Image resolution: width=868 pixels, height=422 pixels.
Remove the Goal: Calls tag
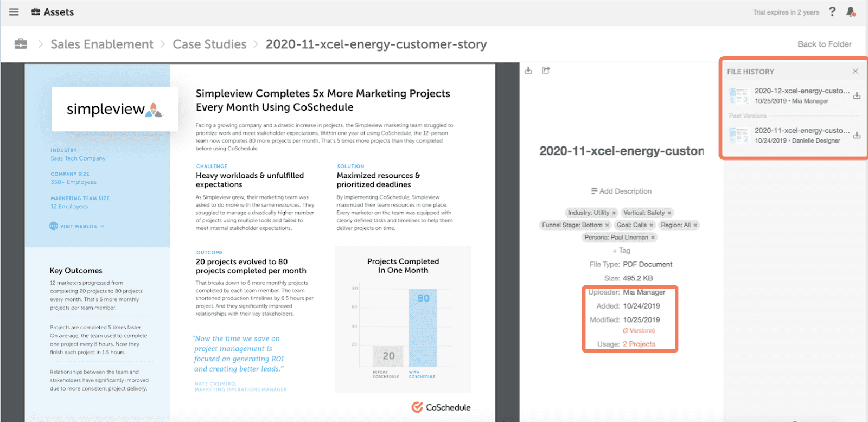(x=652, y=225)
